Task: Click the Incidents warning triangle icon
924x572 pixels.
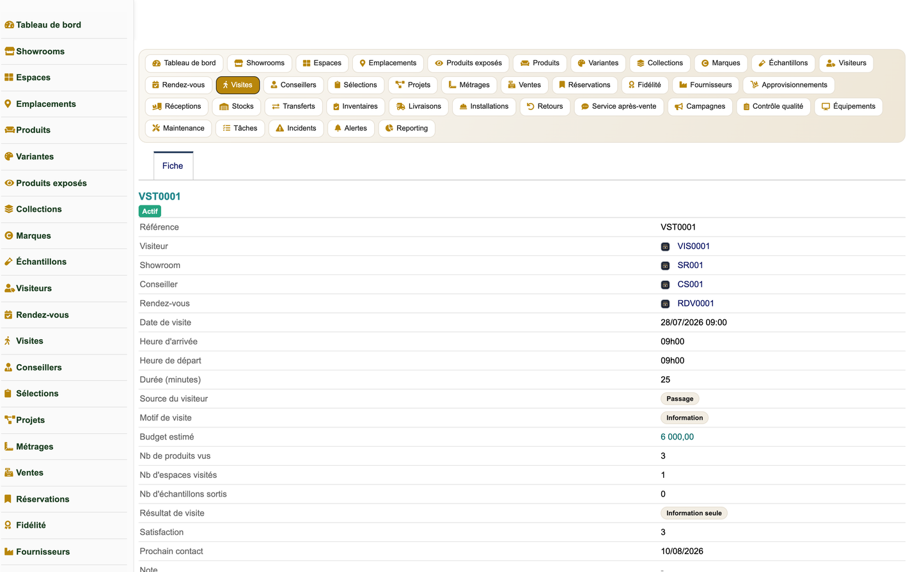Action: 279,129
